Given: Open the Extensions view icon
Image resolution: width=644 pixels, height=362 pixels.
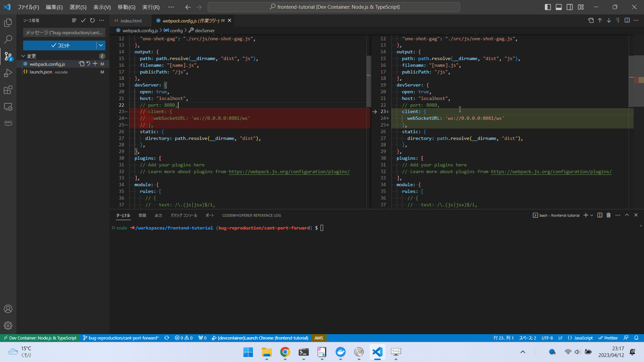Looking at the screenshot, I should click(x=8, y=90).
